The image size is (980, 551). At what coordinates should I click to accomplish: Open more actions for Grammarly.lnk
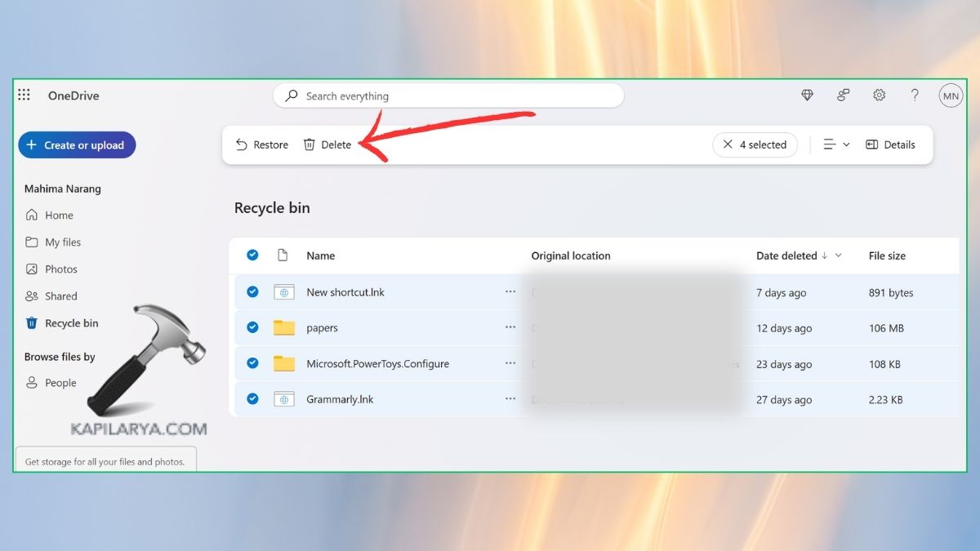click(510, 399)
